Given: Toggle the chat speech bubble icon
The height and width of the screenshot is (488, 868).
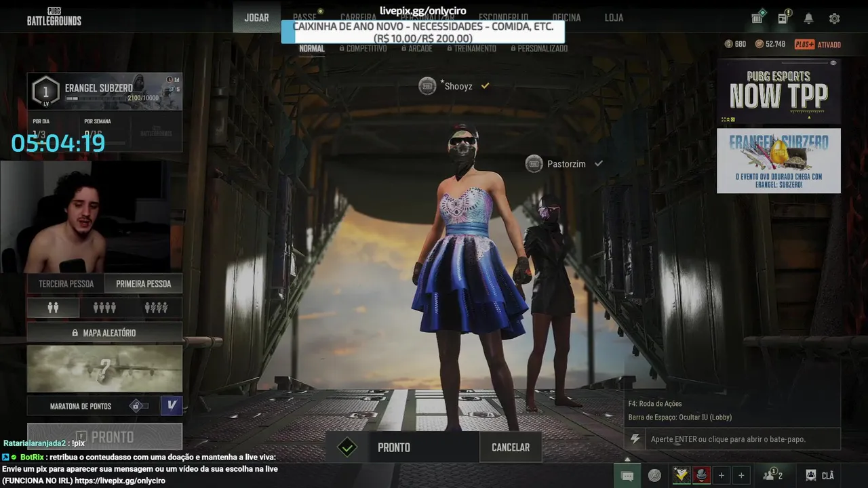Looking at the screenshot, I should pyautogui.click(x=627, y=476).
